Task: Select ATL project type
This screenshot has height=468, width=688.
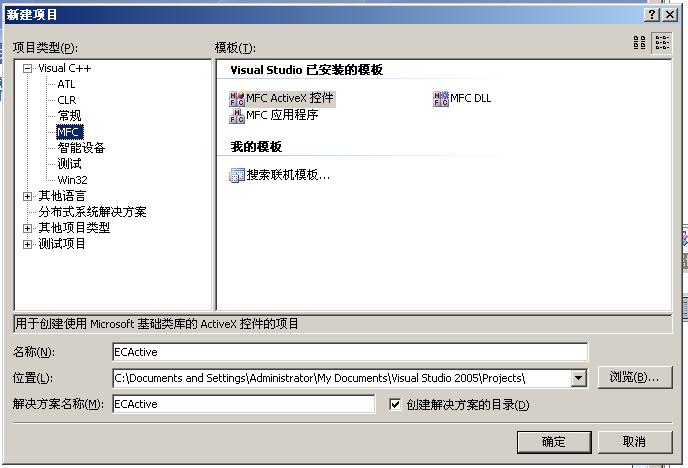Action: coord(66,84)
